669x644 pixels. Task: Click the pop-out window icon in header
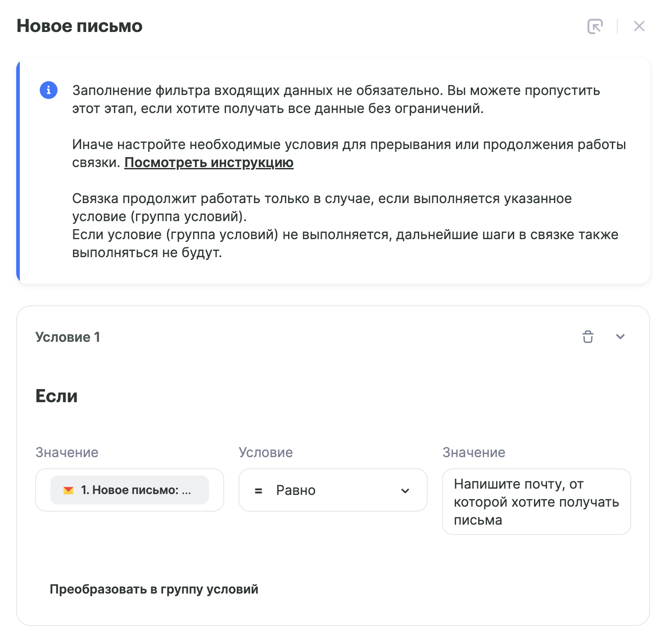595,26
